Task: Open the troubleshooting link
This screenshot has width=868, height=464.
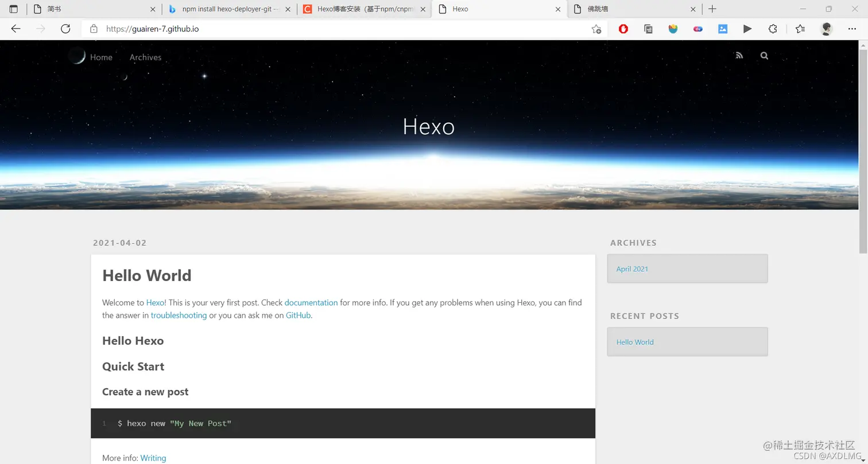Action: click(x=179, y=315)
